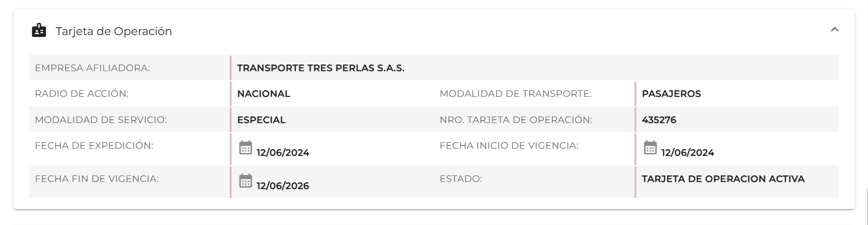Click the Tarjeta de Operación header title
The height and width of the screenshot is (225, 868).
pos(114,31)
